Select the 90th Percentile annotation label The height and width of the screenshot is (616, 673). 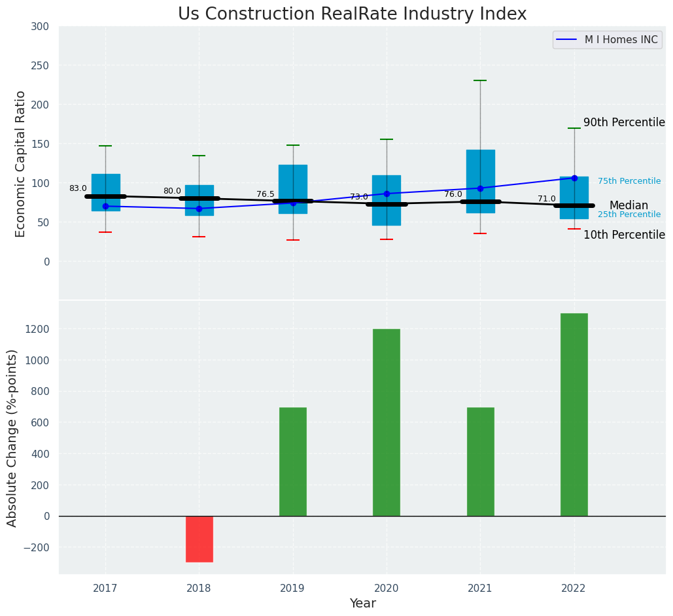[623, 123]
